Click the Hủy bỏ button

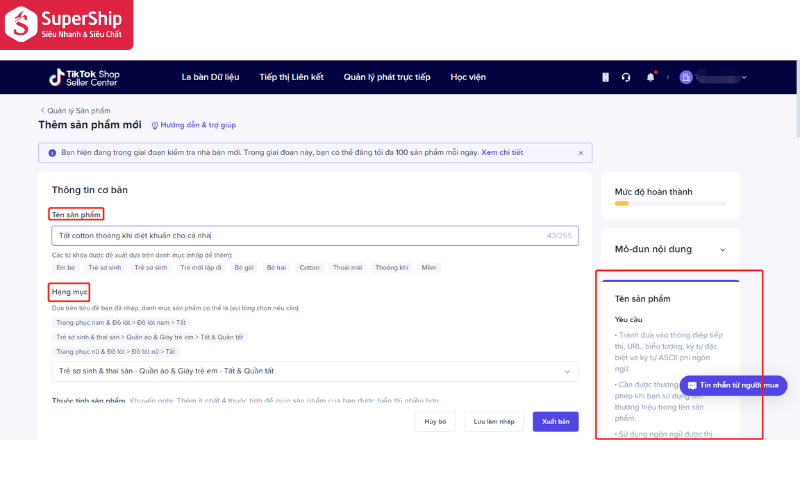coord(435,421)
